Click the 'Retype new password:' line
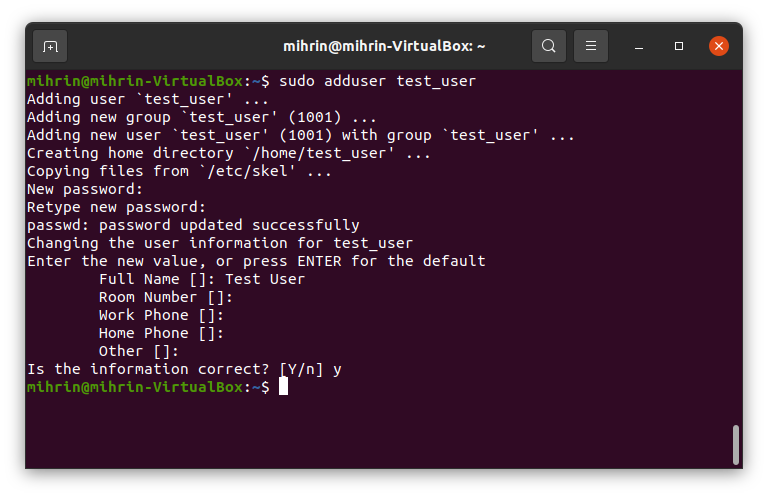 116,207
